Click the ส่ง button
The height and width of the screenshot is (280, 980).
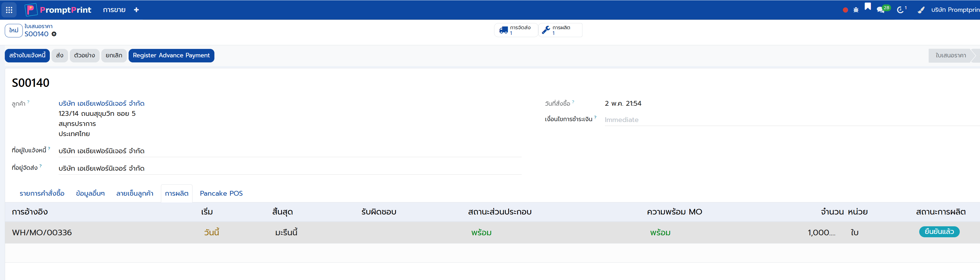click(x=60, y=55)
